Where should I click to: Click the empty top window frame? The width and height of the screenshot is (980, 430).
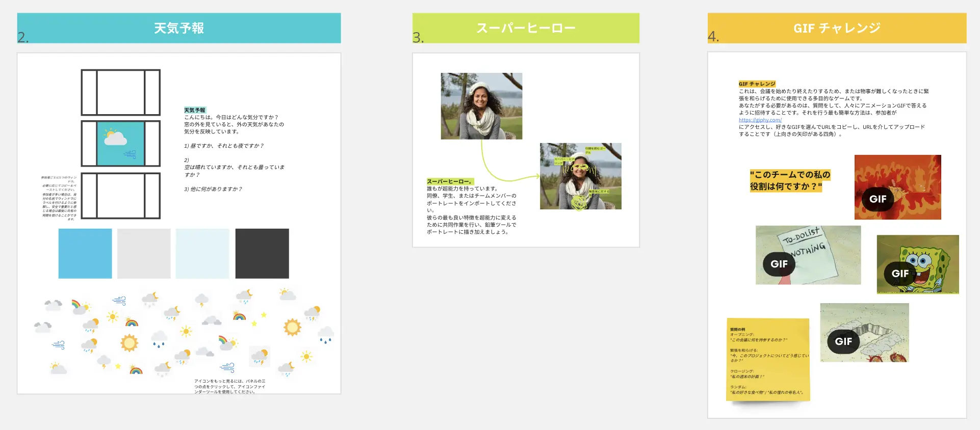click(x=121, y=92)
